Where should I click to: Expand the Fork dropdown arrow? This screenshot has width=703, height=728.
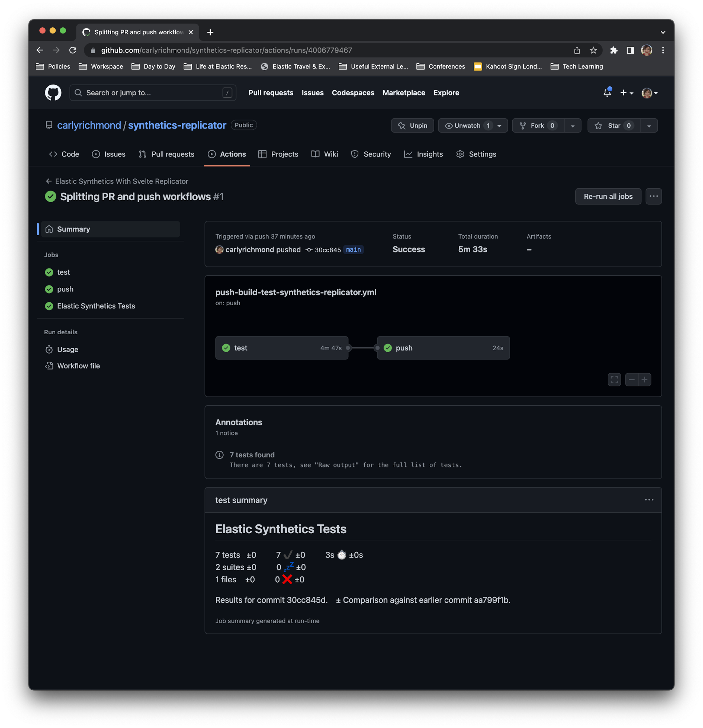(573, 126)
